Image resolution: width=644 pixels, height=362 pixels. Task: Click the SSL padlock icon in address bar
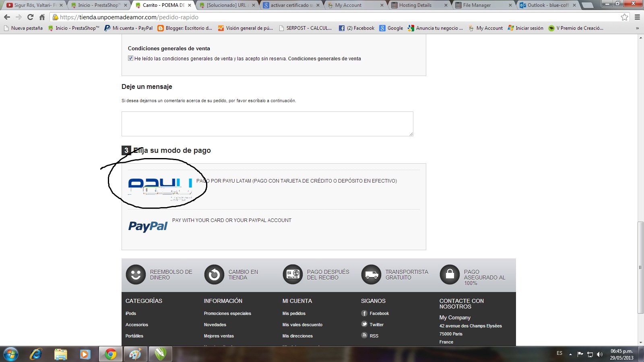click(56, 17)
